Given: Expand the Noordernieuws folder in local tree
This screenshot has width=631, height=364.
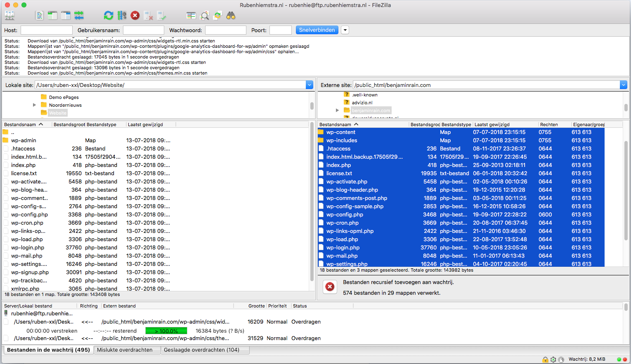Looking at the screenshot, I should click(x=34, y=105).
